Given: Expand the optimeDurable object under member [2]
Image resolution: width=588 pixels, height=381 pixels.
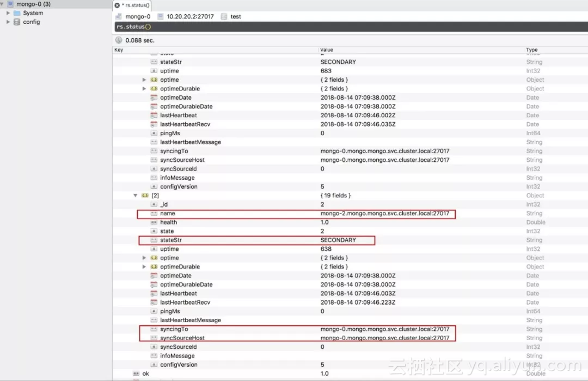Looking at the screenshot, I should click(144, 267).
